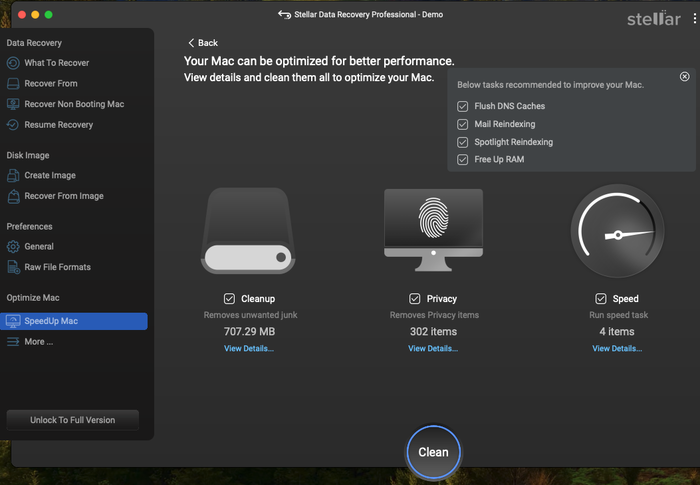The image size is (700, 485).
Task: Click the Resume Recovery icon
Action: [x=13, y=125]
